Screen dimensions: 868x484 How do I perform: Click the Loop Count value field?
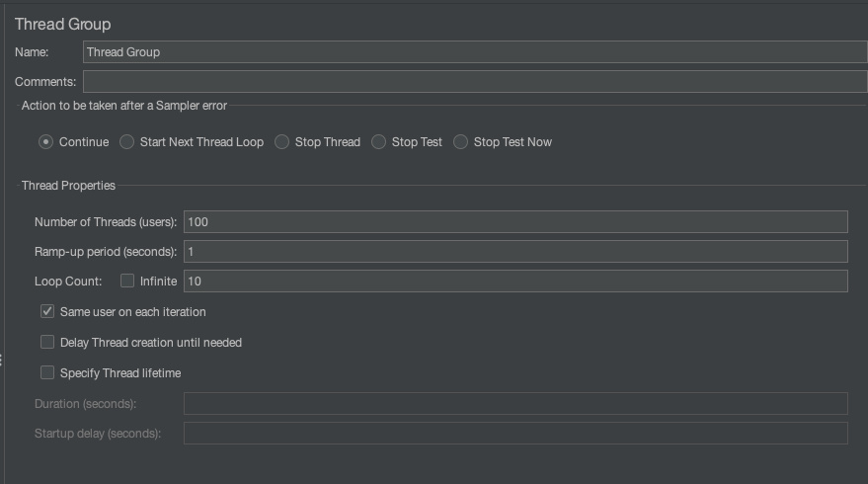pyautogui.click(x=515, y=282)
